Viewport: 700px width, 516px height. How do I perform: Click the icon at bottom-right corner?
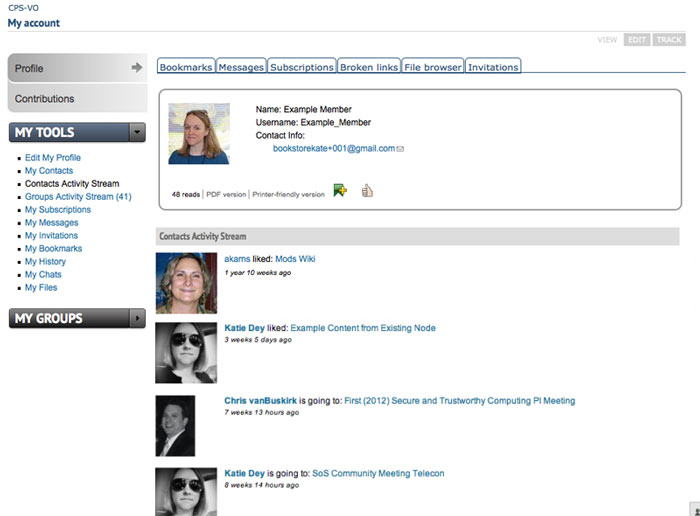pyautogui.click(x=693, y=509)
